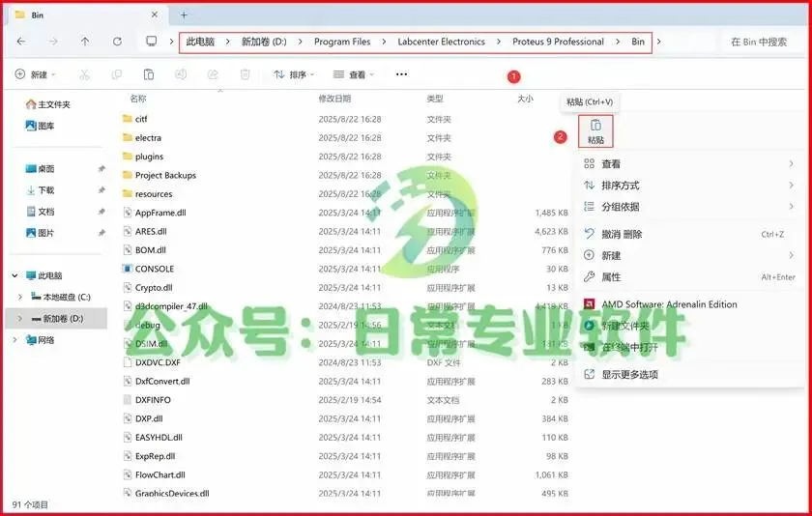Go up one folder level
This screenshot has width=812, height=516.
click(x=85, y=42)
